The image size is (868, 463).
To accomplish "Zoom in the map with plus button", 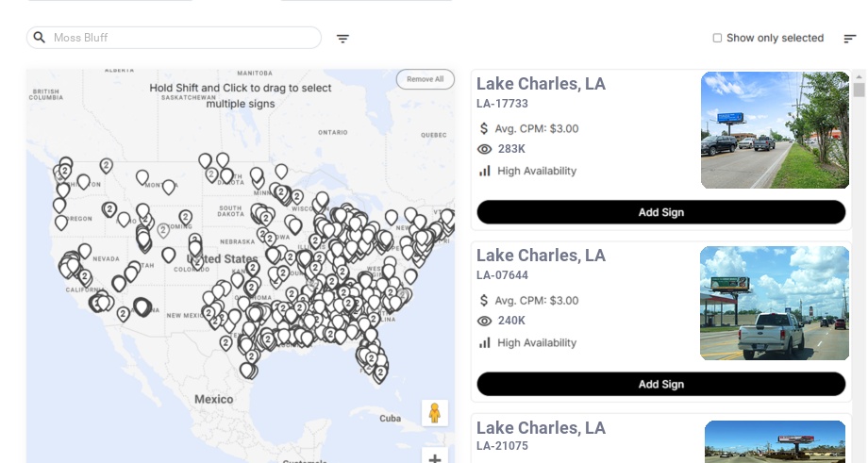I will [x=434, y=458].
